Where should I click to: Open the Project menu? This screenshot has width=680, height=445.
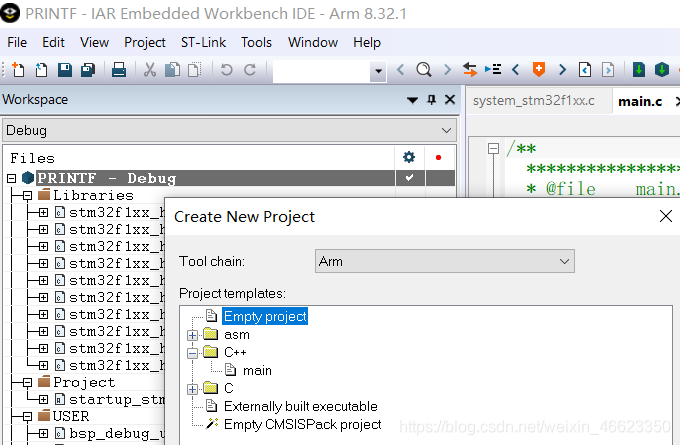(145, 43)
